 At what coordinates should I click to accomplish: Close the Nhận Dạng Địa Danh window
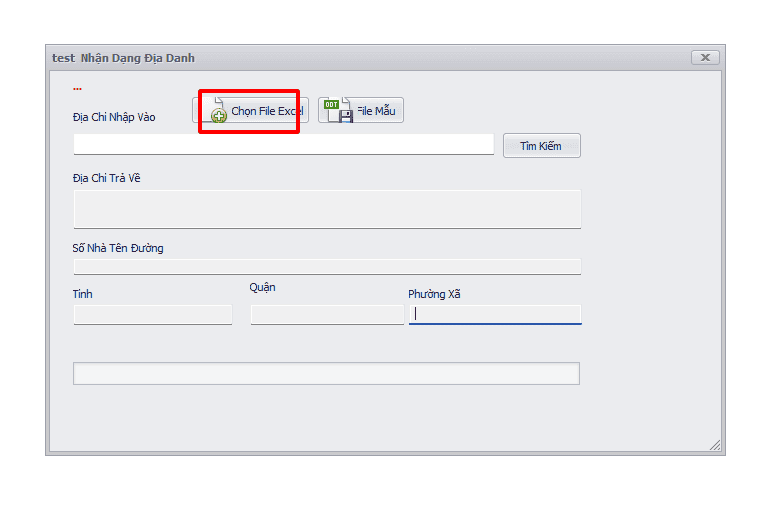(x=705, y=58)
